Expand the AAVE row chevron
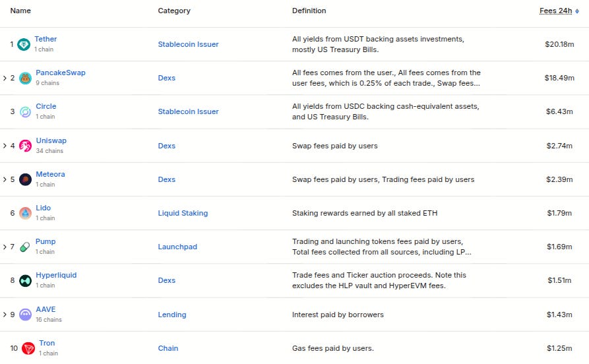Screen dimensions: 589x364 pyautogui.click(x=5, y=315)
